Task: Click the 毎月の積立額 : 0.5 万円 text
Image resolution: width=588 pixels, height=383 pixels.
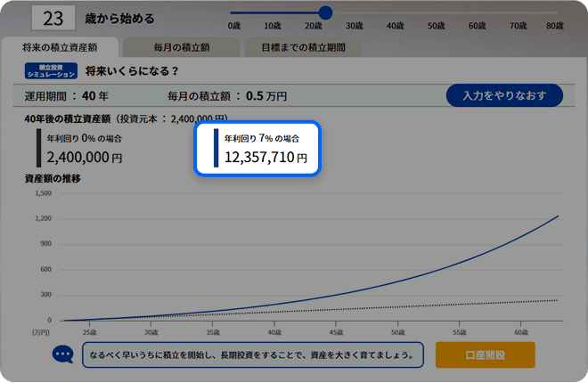Action: (x=227, y=96)
